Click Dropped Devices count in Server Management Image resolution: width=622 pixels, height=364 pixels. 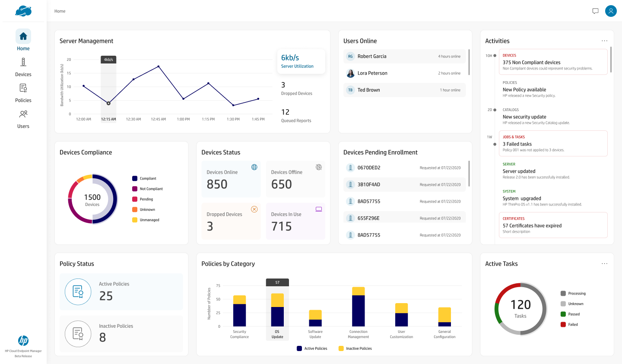click(x=283, y=85)
